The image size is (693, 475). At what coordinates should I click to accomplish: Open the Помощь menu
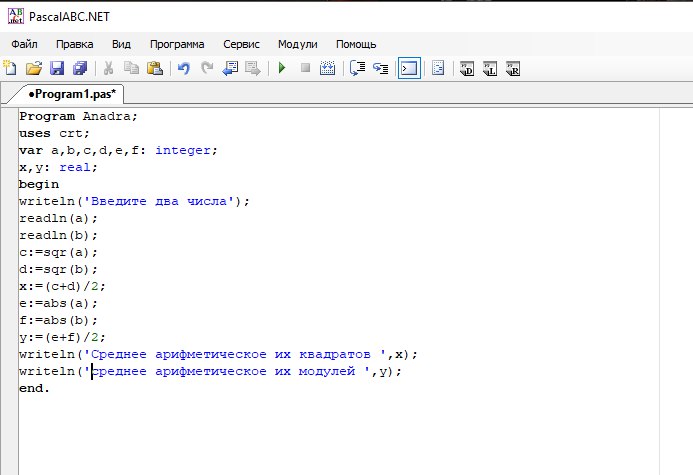[356, 44]
